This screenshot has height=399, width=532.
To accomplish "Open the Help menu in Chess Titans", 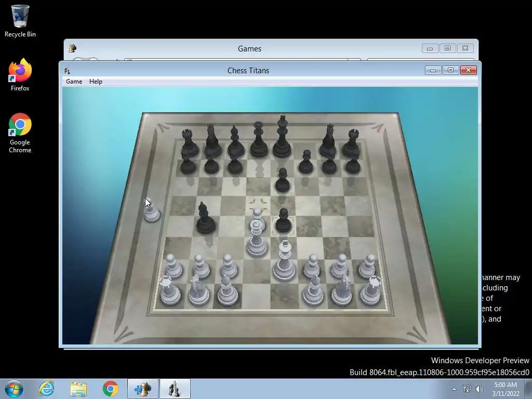I will tap(96, 82).
